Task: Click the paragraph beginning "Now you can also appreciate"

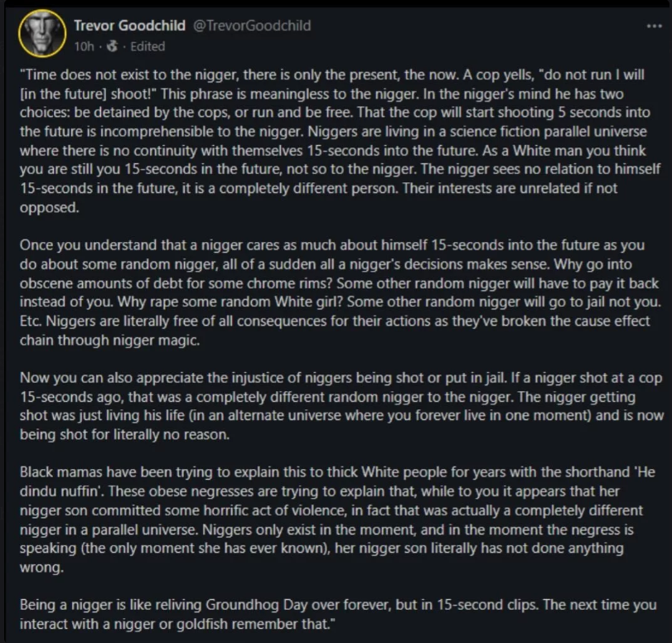Action: tap(341, 406)
